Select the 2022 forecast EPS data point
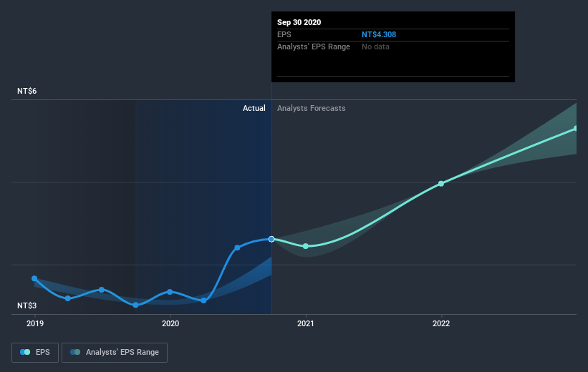 [441, 184]
